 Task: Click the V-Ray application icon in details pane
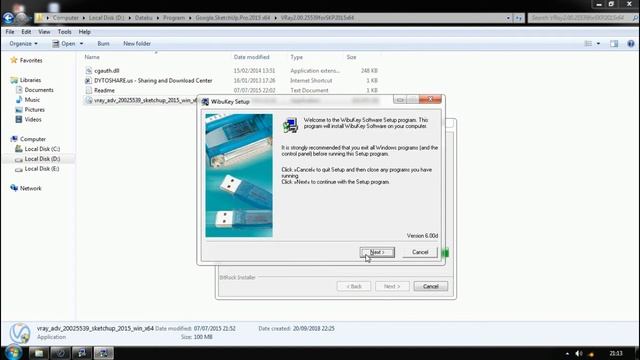[x=20, y=333]
